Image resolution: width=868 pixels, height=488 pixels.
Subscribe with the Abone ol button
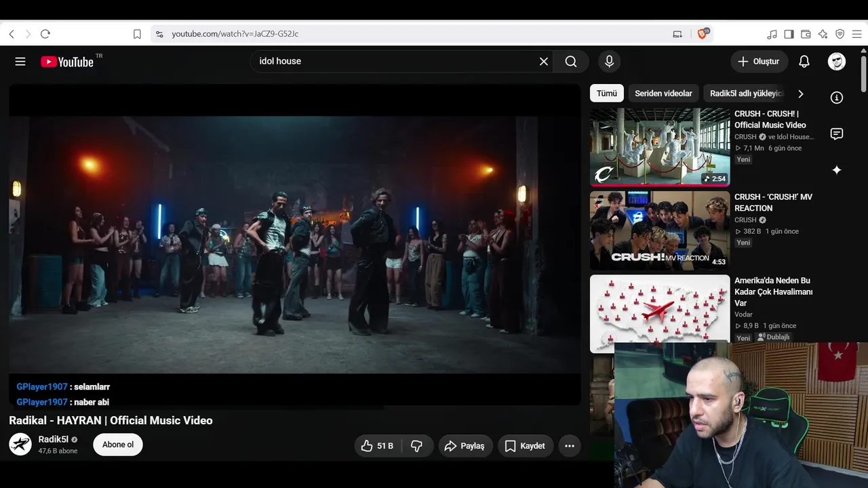118,445
